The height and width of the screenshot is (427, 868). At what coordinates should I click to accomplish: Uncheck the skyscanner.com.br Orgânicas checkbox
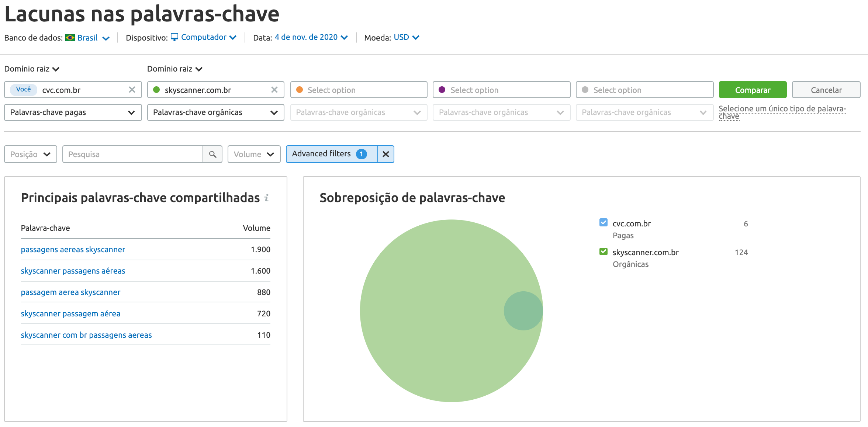[x=603, y=251]
